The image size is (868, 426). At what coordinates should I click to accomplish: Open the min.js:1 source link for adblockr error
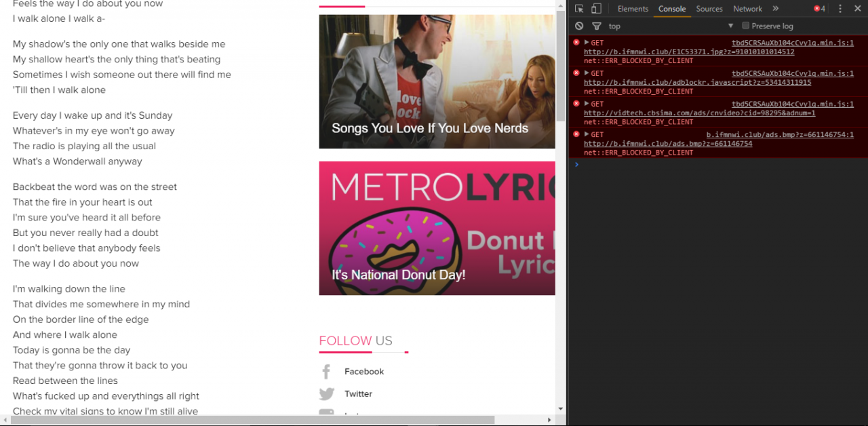793,73
